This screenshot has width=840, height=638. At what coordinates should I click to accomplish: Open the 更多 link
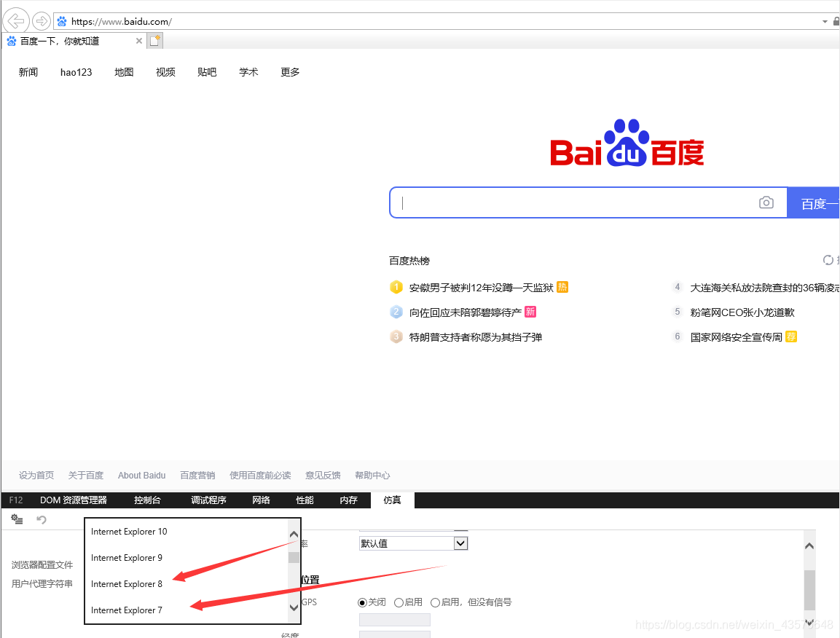[x=290, y=72]
